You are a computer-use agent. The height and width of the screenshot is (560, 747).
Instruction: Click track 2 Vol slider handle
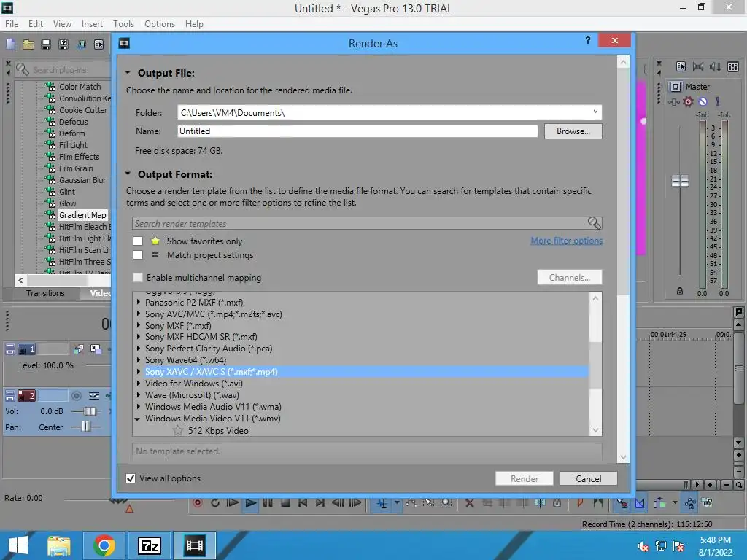(90, 411)
